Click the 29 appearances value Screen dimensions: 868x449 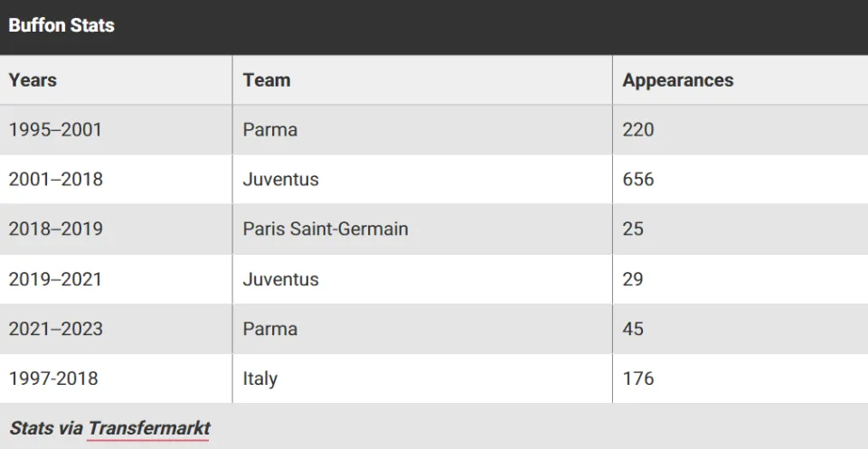633,279
